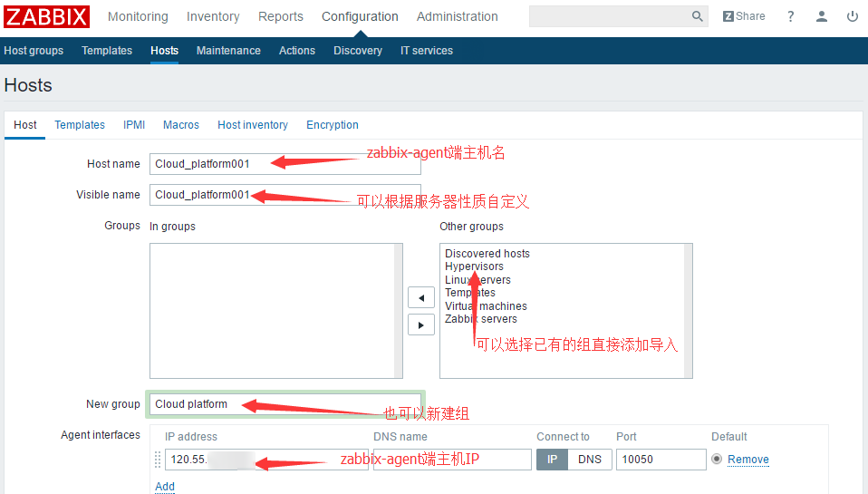Open the help question mark
This screenshot has height=494, width=868.
point(790,16)
